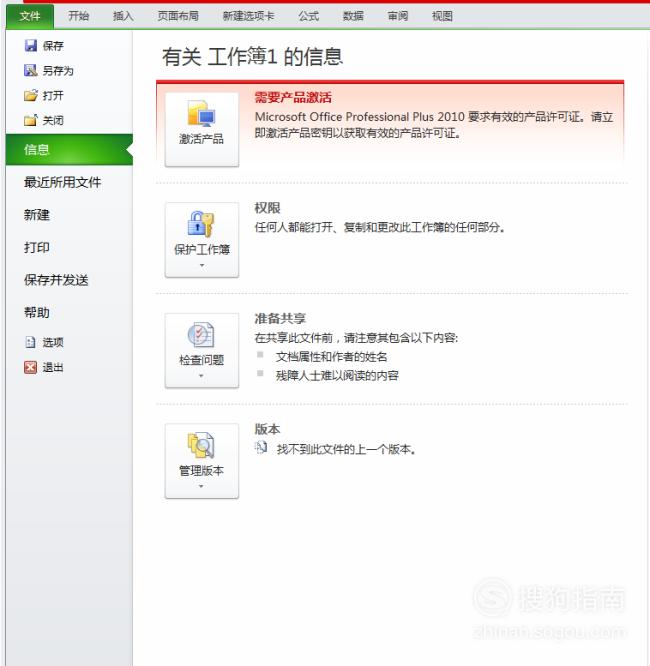Switch to the 审阅 ribbon tab
The width and height of the screenshot is (650, 666).
pyautogui.click(x=398, y=16)
